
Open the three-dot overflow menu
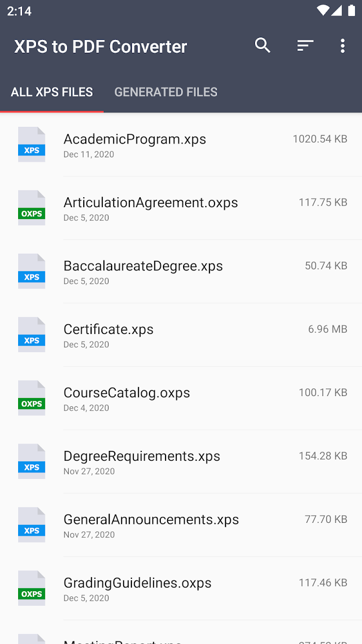[342, 46]
